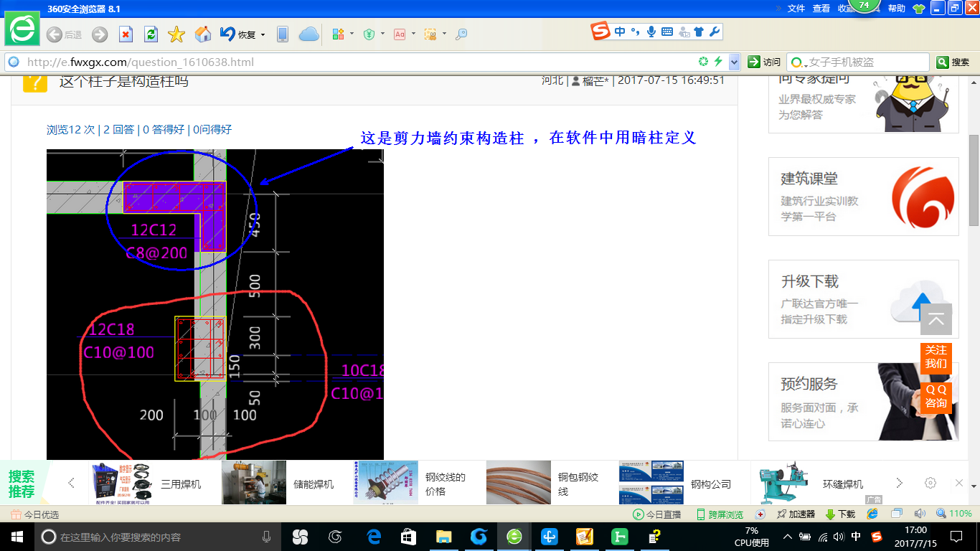Click the address bar URL field
This screenshot has height=551, width=980.
click(359, 62)
